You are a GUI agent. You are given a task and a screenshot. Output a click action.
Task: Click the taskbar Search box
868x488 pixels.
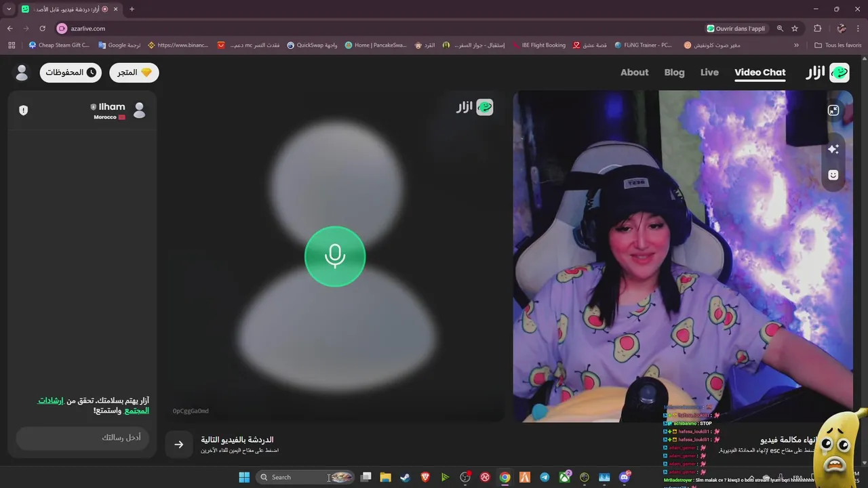305,477
